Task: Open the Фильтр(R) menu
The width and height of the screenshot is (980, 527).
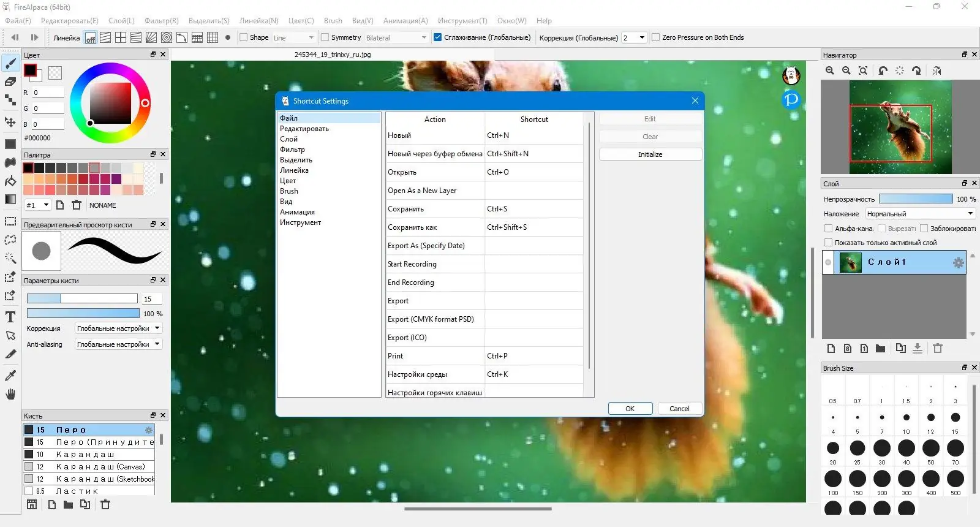Action: (162, 21)
